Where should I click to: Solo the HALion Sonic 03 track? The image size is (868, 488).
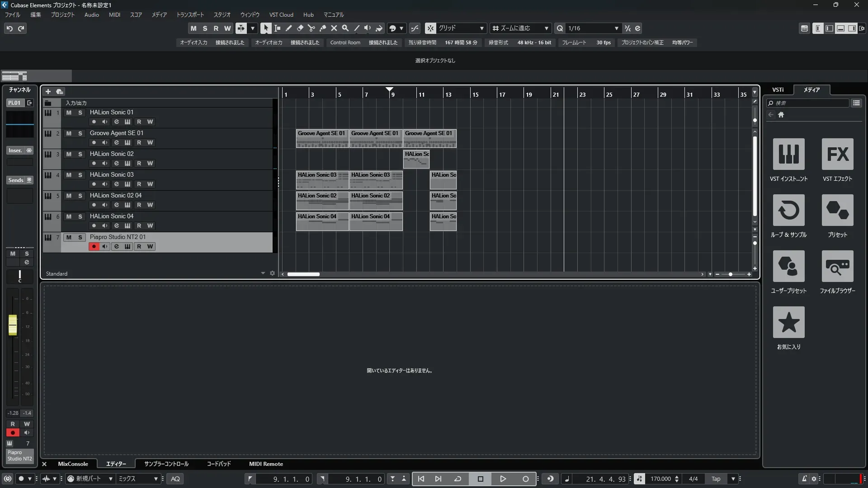80,175
